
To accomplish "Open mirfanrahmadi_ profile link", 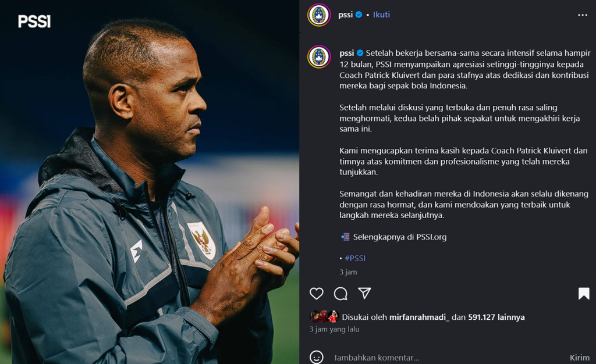I will click(419, 317).
